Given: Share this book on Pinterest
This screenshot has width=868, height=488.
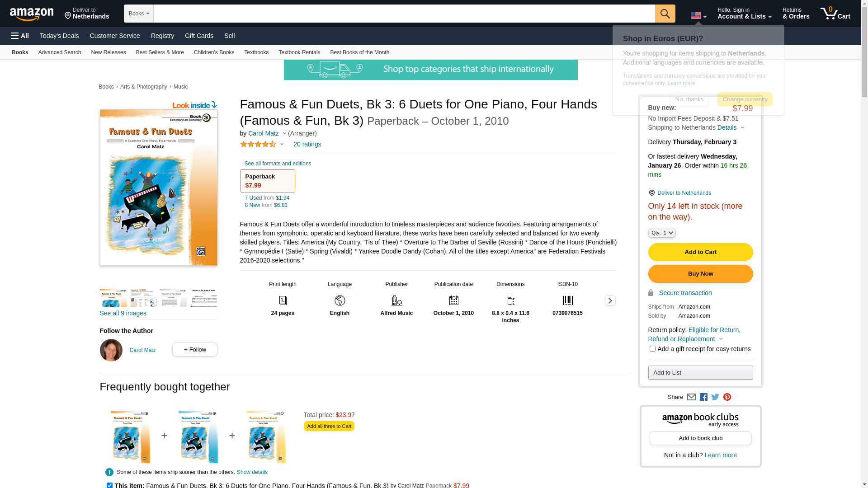Looking at the screenshot, I should click(727, 397).
